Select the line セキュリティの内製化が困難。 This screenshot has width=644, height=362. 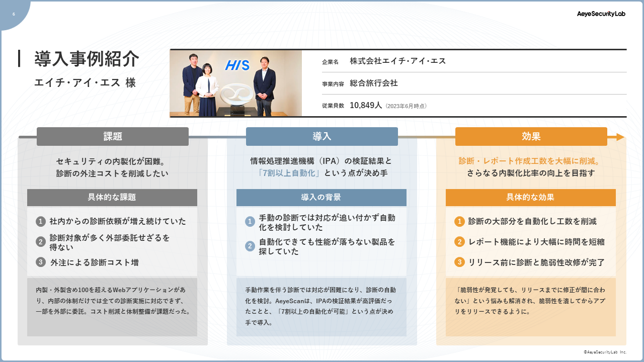click(112, 161)
